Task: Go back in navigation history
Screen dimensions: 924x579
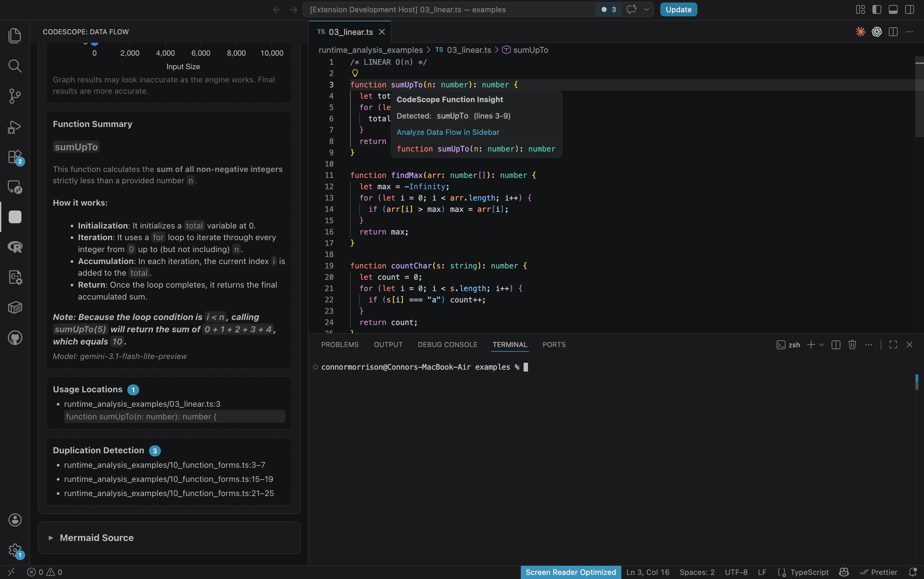Action: 277,9
